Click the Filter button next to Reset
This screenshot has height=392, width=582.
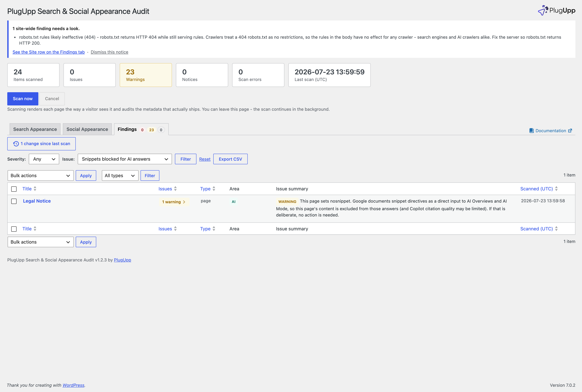[186, 159]
